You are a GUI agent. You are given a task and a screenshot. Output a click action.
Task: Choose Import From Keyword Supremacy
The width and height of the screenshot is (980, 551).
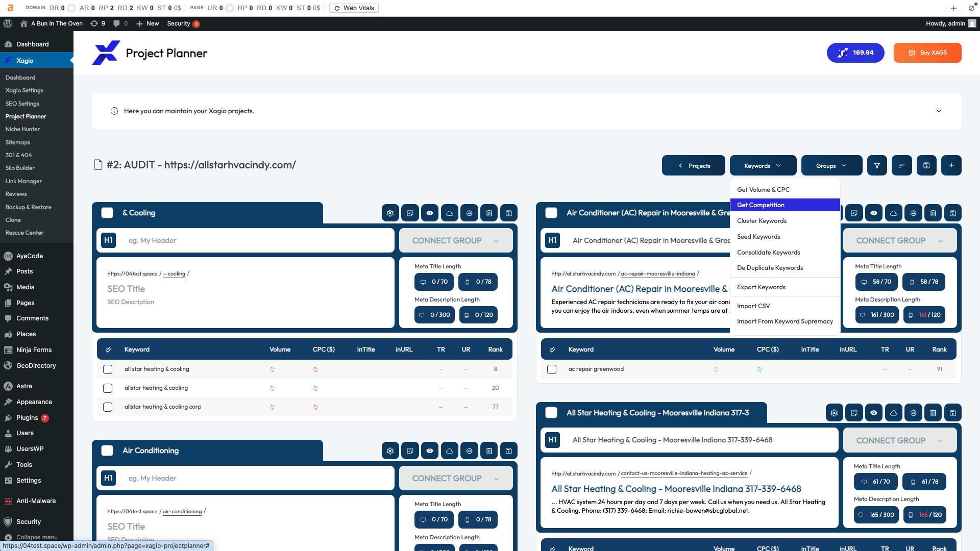coord(785,321)
